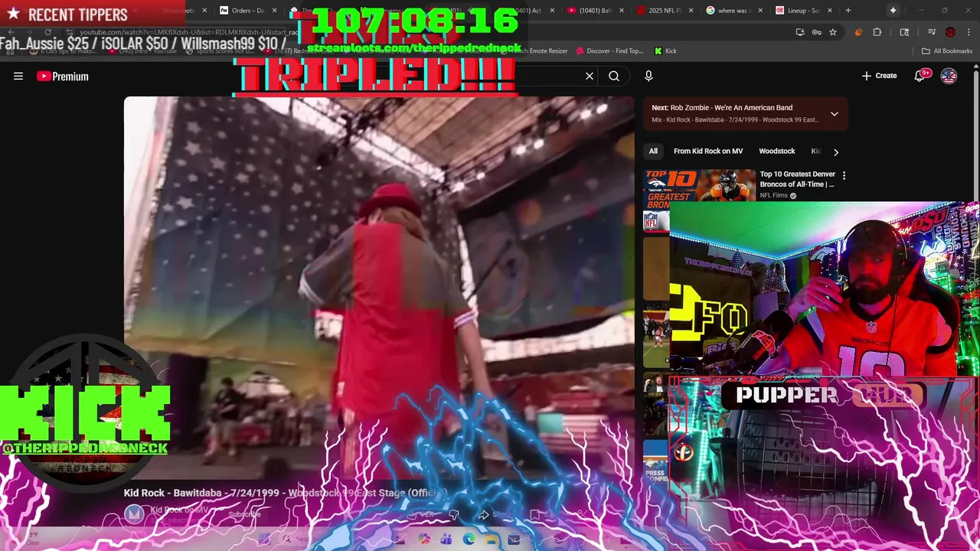980x551 pixels.
Task: Click the Woodstock 99 video player
Action: (379, 287)
